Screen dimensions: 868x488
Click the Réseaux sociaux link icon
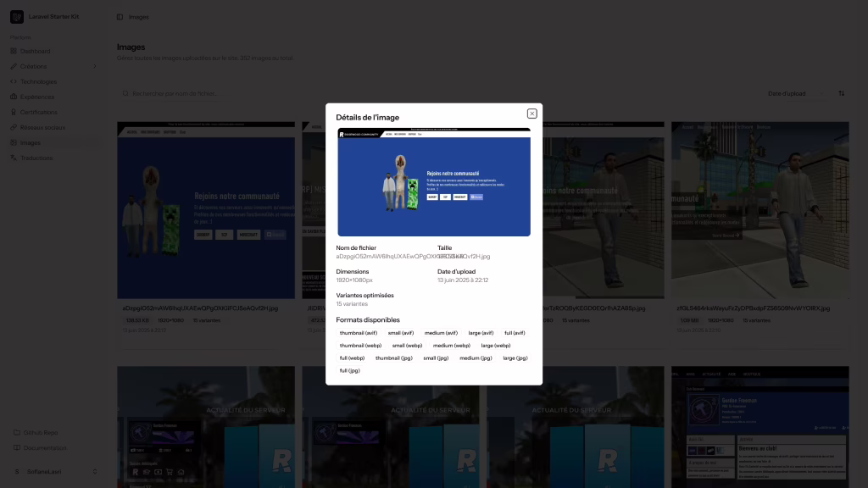point(14,127)
